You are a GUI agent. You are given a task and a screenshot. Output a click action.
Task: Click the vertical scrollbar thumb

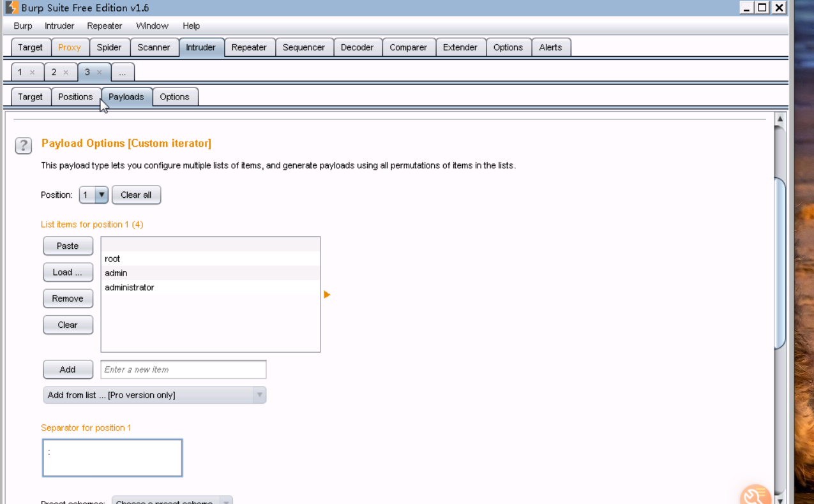(x=780, y=262)
